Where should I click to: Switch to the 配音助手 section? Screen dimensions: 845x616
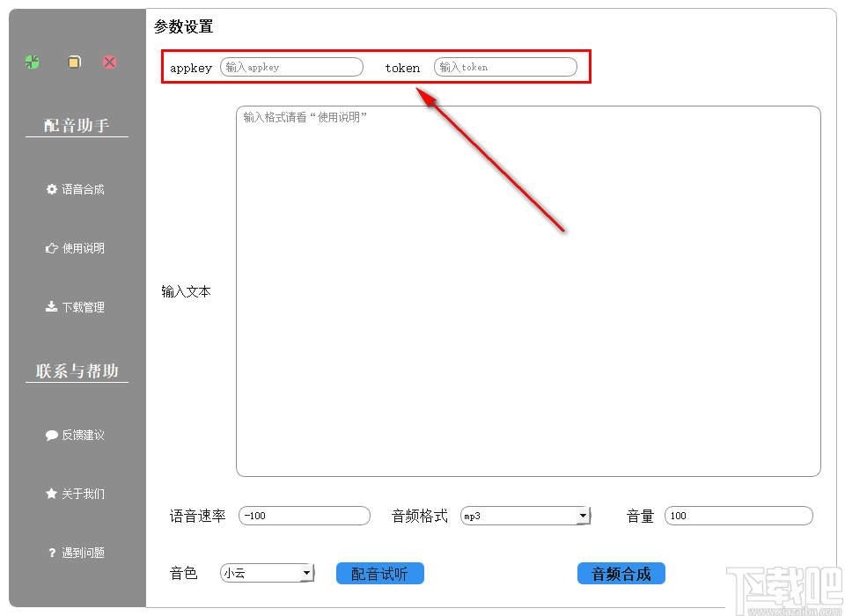point(77,124)
